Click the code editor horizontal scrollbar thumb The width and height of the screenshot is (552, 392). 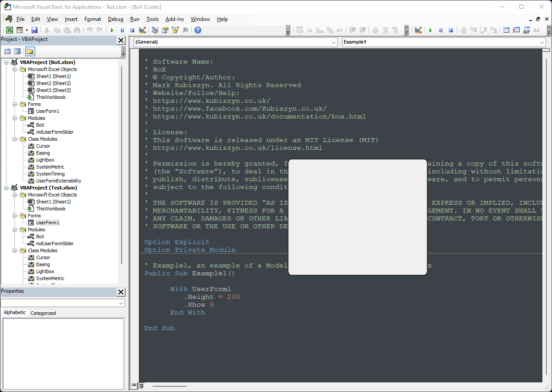click(x=169, y=386)
